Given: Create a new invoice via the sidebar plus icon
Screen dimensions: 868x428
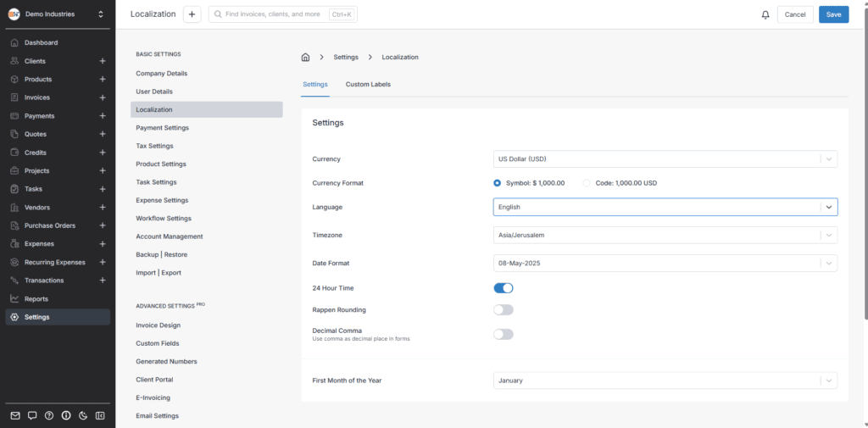Looking at the screenshot, I should tap(102, 97).
